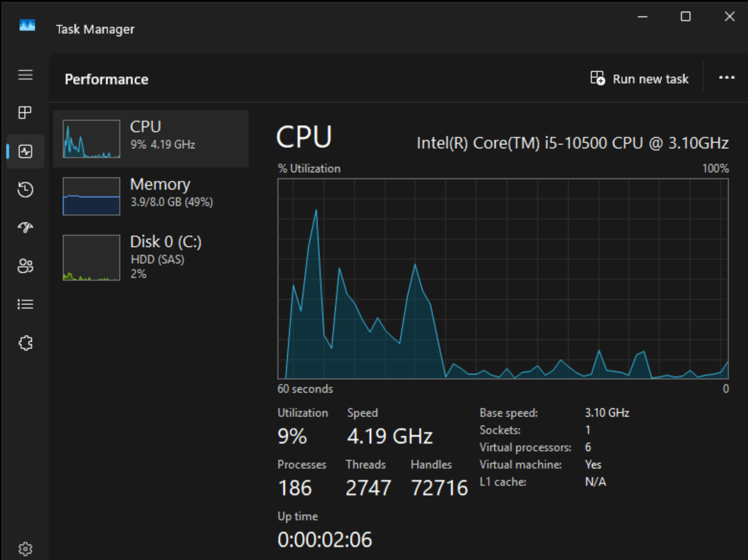Close the Task Manager window

tap(729, 17)
